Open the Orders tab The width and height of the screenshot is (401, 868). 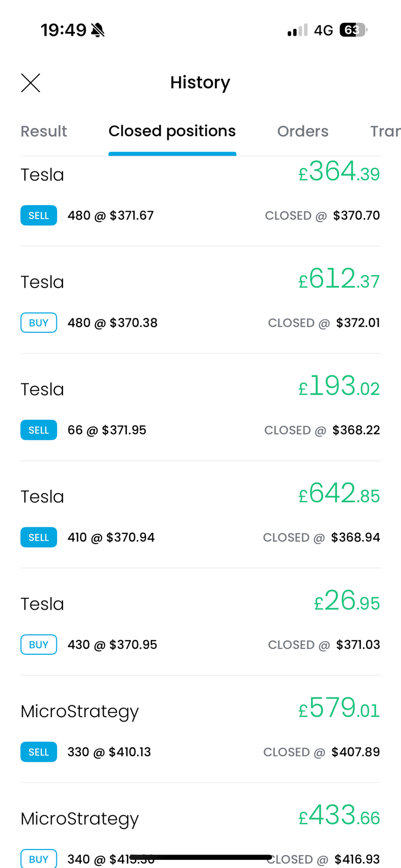(303, 131)
